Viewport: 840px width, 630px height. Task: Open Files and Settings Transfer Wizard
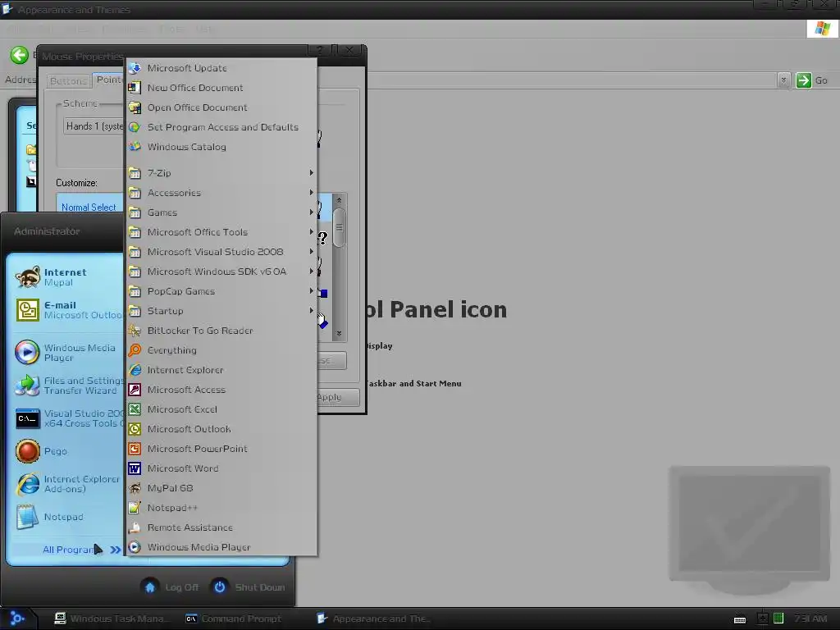click(x=68, y=386)
